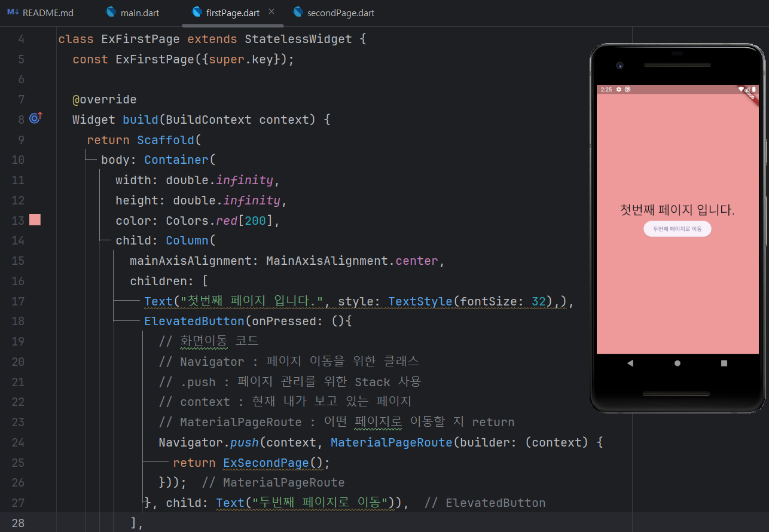769x532 pixels.
Task: Click the override gutter icon on line 8
Action: click(x=35, y=118)
